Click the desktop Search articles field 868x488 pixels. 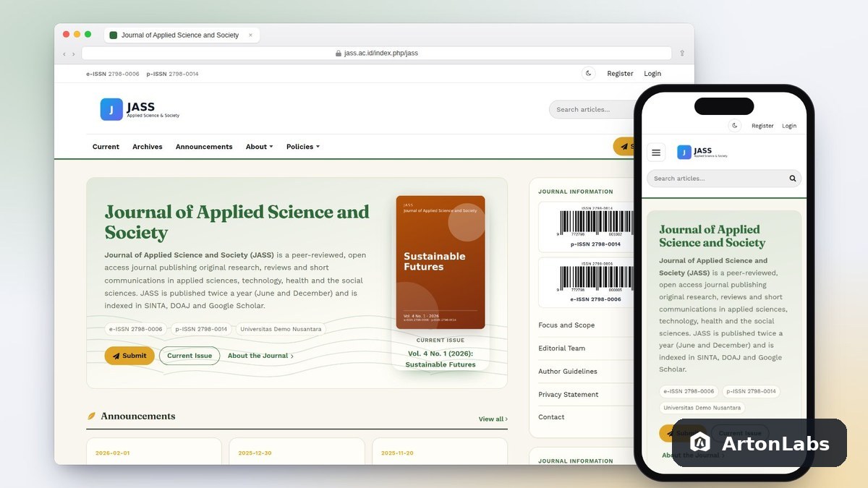point(592,109)
